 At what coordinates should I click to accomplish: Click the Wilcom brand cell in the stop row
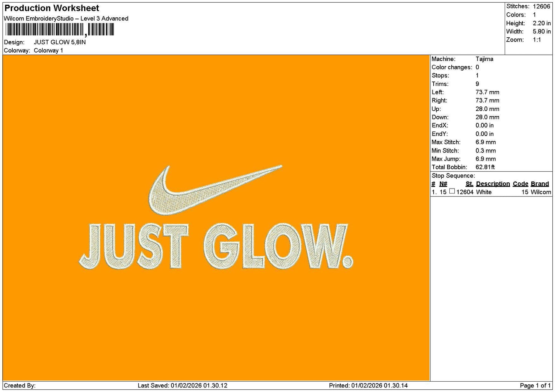tap(541, 192)
